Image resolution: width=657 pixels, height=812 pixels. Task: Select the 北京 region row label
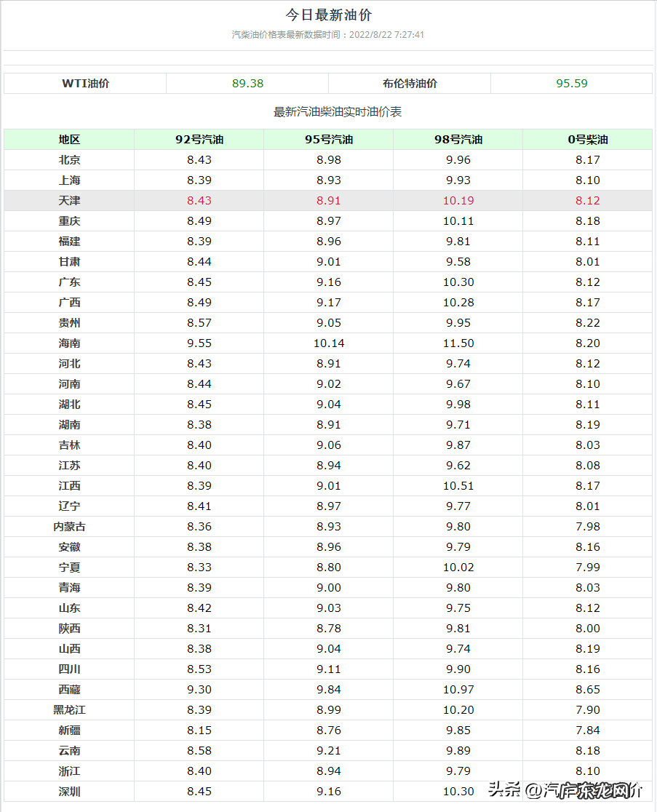tap(69, 160)
